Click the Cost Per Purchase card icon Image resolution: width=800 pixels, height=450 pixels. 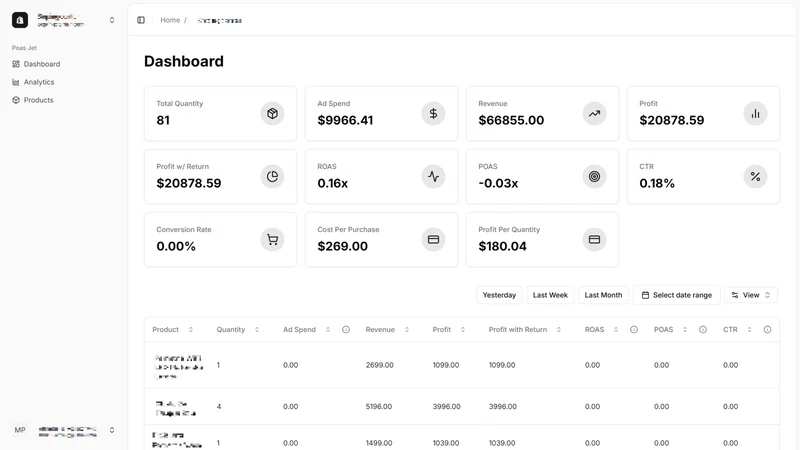(433, 239)
